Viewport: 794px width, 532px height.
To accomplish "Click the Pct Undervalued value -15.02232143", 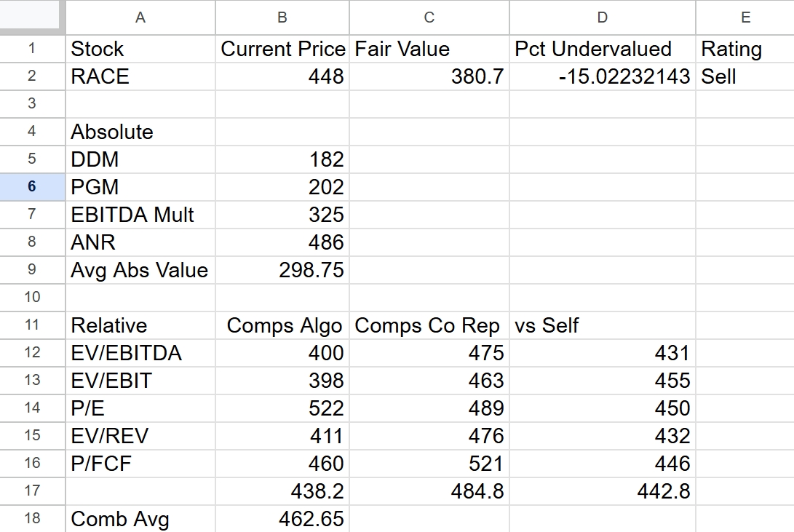I will point(604,76).
